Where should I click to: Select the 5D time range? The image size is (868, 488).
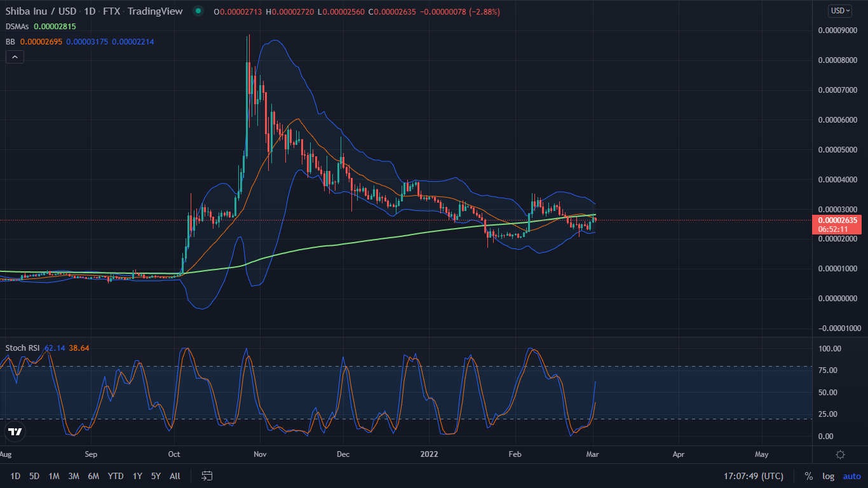point(34,476)
